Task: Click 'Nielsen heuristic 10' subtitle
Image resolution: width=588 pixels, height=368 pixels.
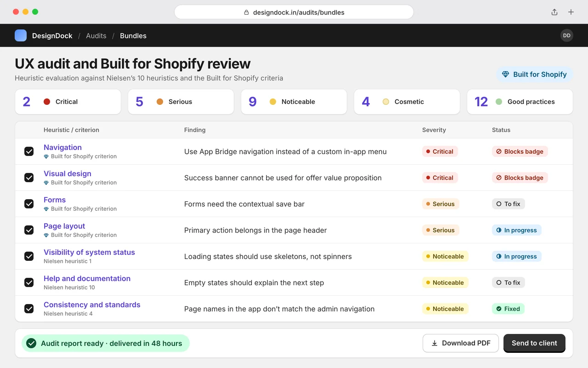Action: [69, 287]
